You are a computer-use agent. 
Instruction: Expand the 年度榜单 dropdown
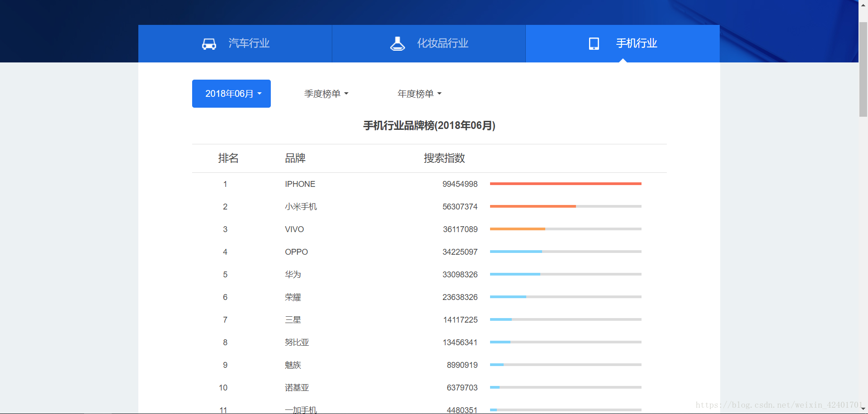point(420,94)
